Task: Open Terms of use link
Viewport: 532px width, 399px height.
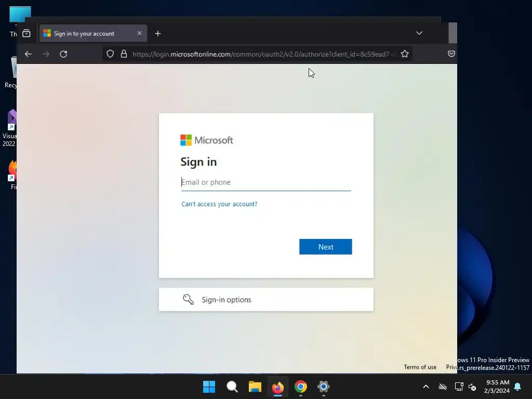Action: [x=420, y=367]
